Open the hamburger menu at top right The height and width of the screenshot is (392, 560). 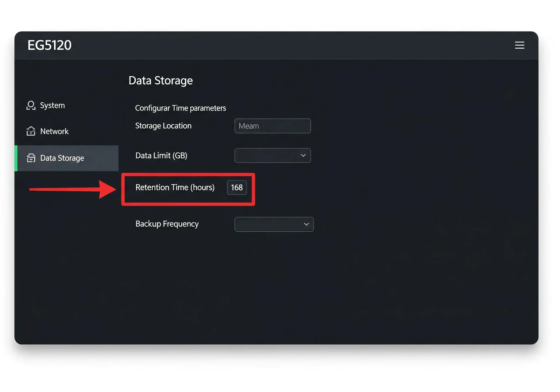click(520, 45)
